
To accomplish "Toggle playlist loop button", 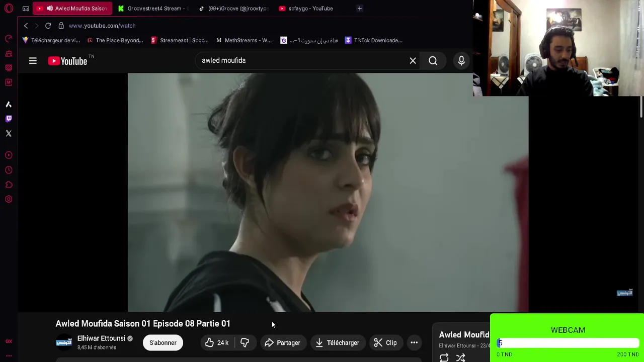I will (444, 357).
